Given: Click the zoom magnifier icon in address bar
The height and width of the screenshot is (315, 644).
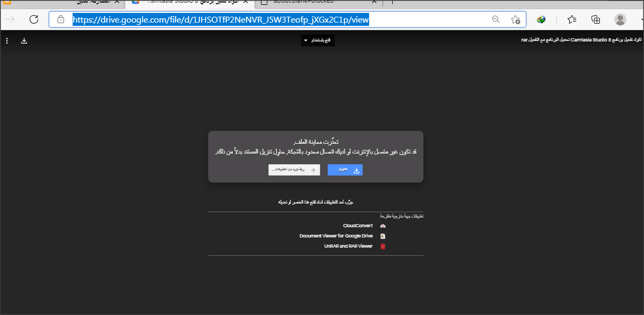Looking at the screenshot, I should pyautogui.click(x=496, y=19).
